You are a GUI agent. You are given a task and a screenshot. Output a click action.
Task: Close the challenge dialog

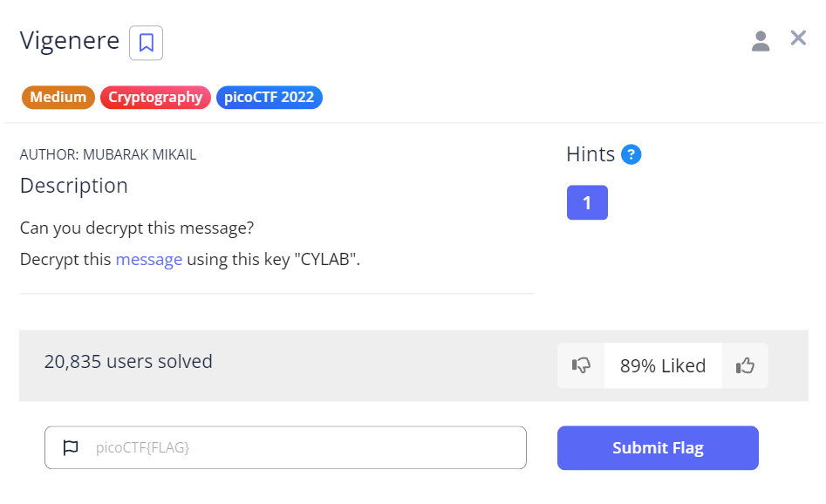(x=798, y=38)
